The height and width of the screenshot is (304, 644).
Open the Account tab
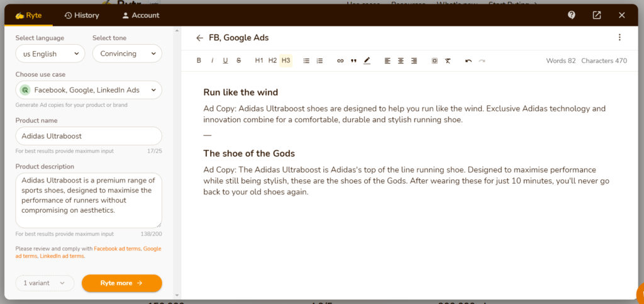[141, 15]
